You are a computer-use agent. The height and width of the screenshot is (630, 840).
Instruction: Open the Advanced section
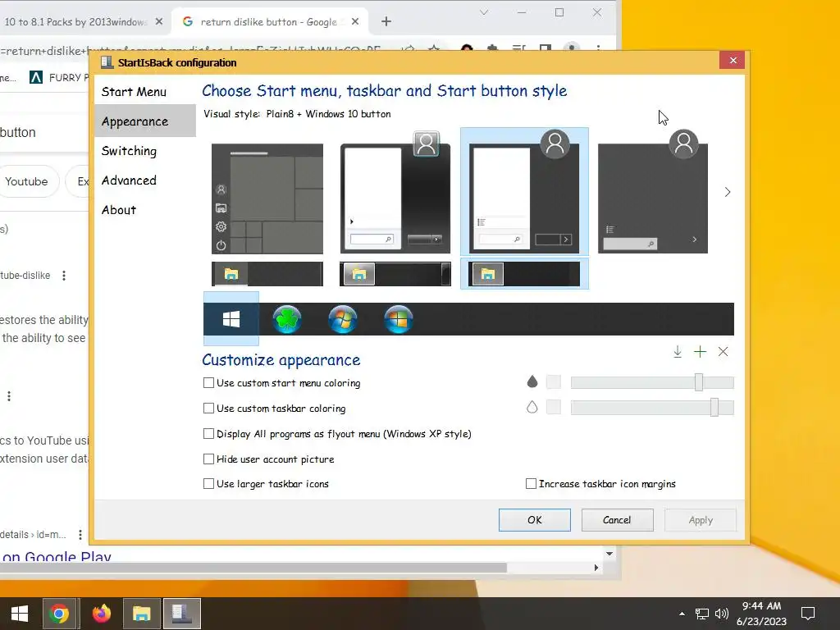pos(129,180)
